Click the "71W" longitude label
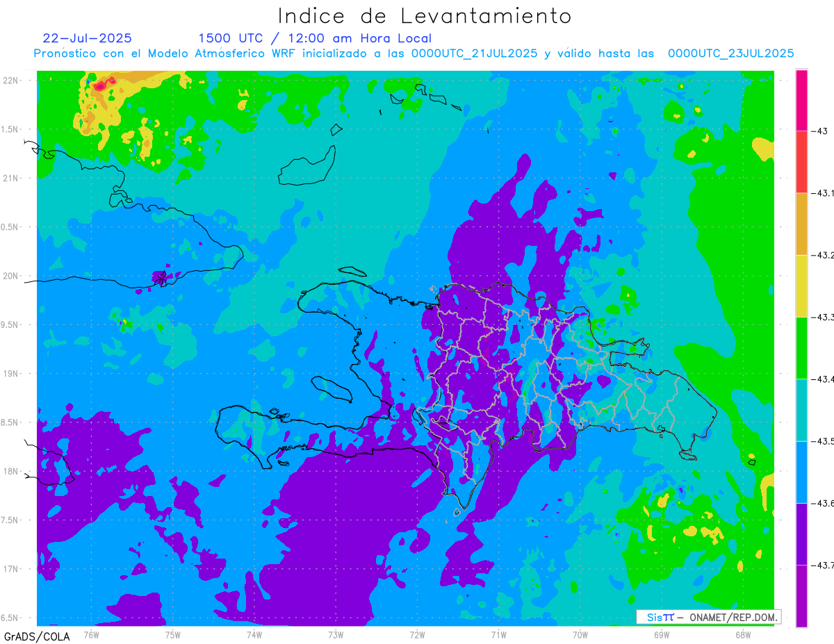The width and height of the screenshot is (834, 644). tap(498, 634)
